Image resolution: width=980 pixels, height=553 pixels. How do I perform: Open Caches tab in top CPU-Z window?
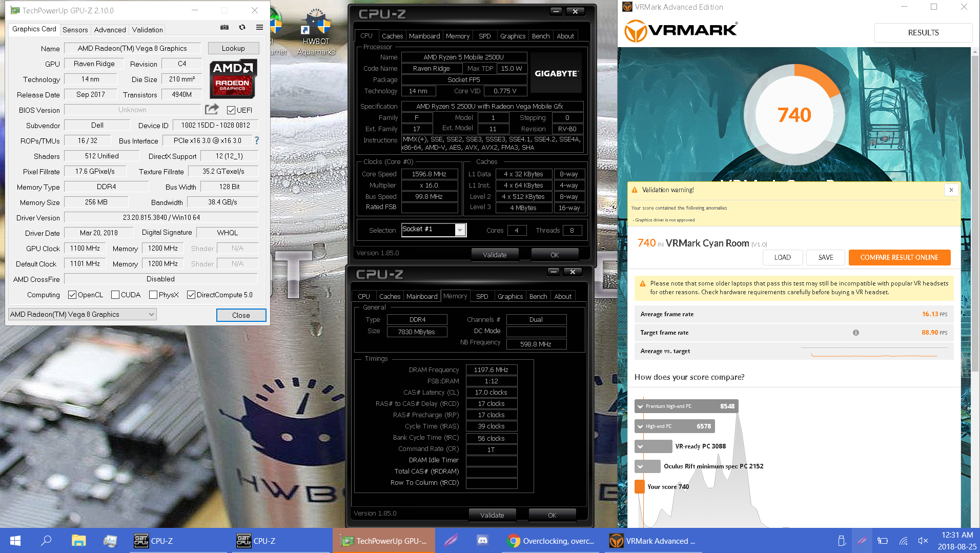coord(393,36)
